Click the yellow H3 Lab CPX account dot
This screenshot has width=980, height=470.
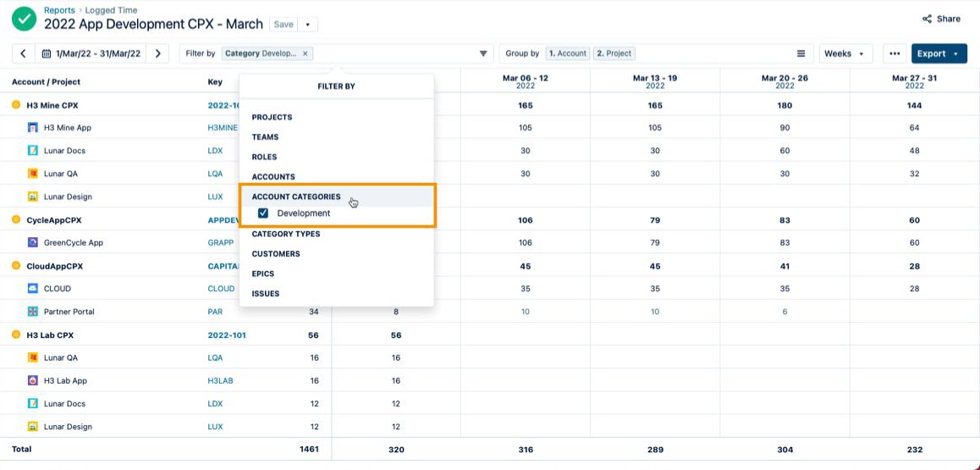[x=15, y=335]
